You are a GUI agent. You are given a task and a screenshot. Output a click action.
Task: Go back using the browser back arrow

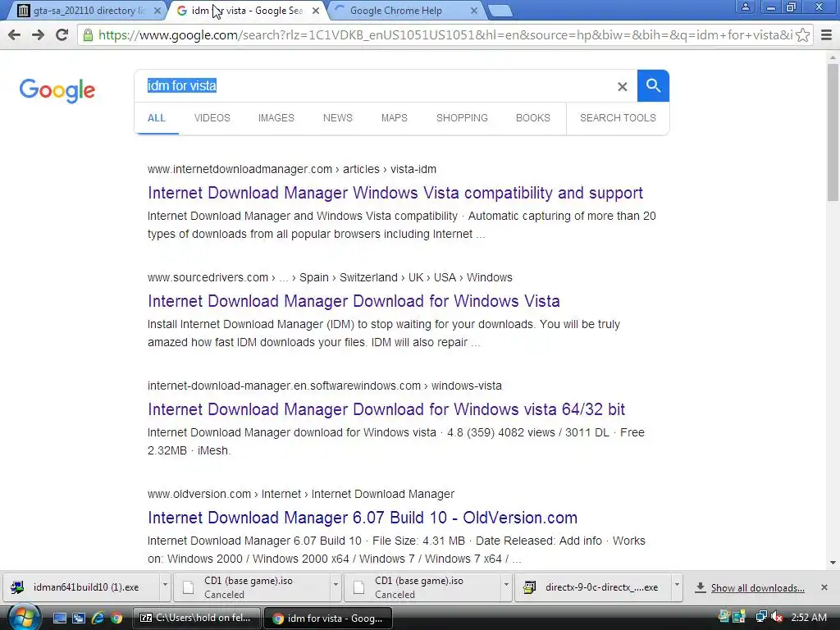[15, 34]
